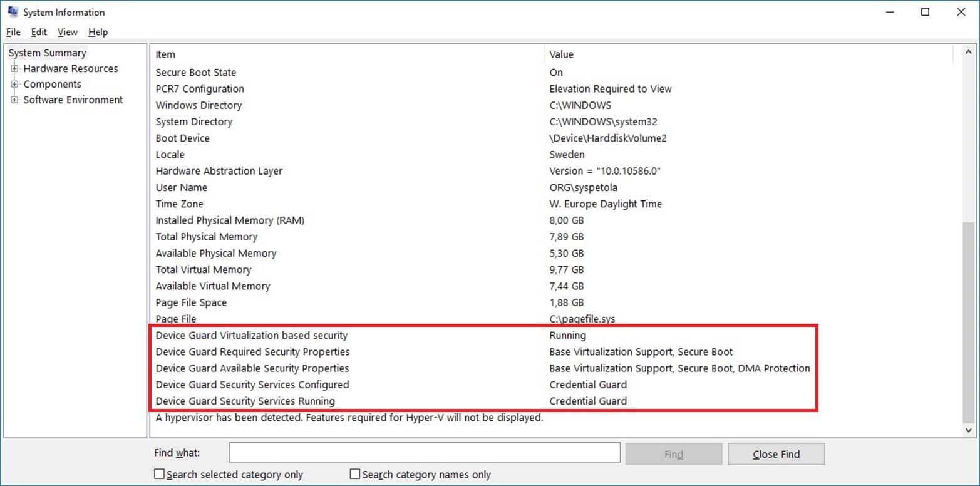Expand the Hardware Resources node

coord(14,69)
